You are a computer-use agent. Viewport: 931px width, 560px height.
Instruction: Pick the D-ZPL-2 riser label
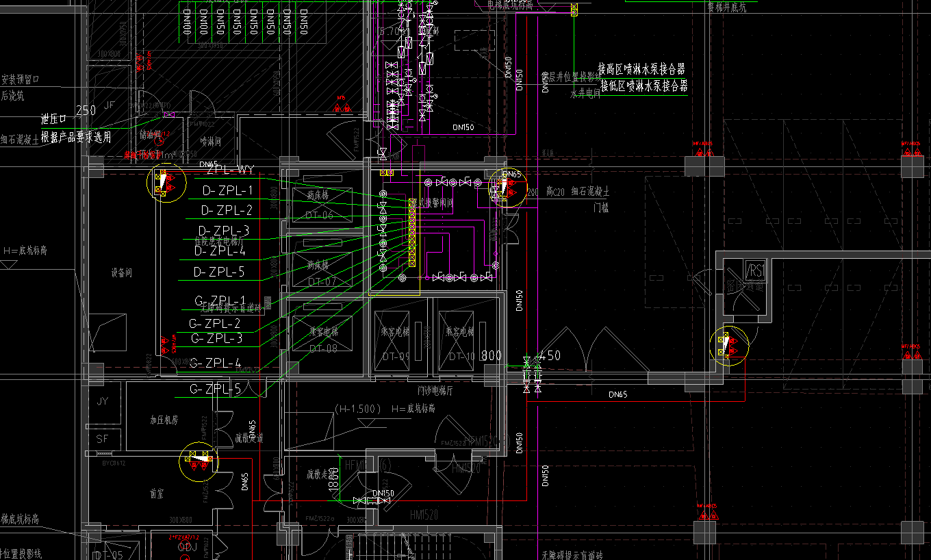[x=227, y=210]
